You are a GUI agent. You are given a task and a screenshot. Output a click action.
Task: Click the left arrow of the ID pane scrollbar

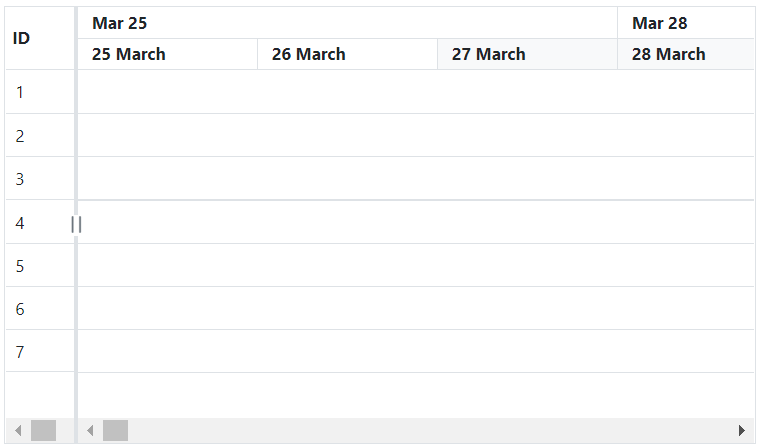17,431
